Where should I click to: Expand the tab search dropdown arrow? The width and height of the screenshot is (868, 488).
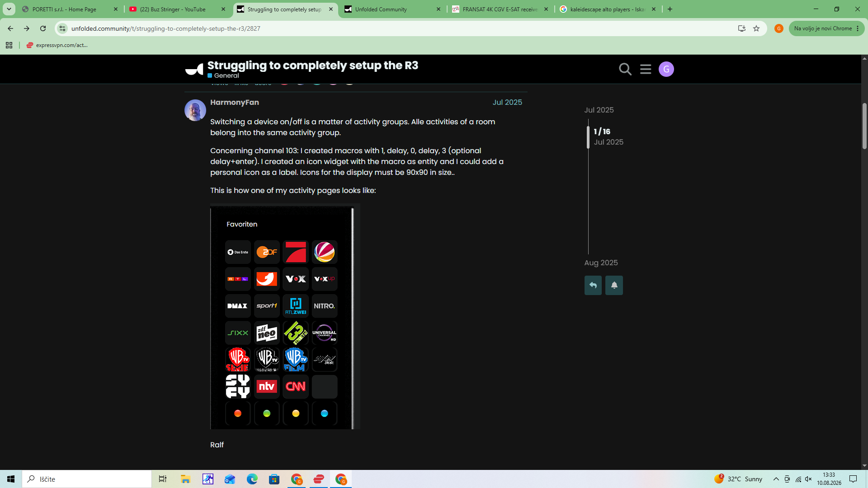[9, 9]
